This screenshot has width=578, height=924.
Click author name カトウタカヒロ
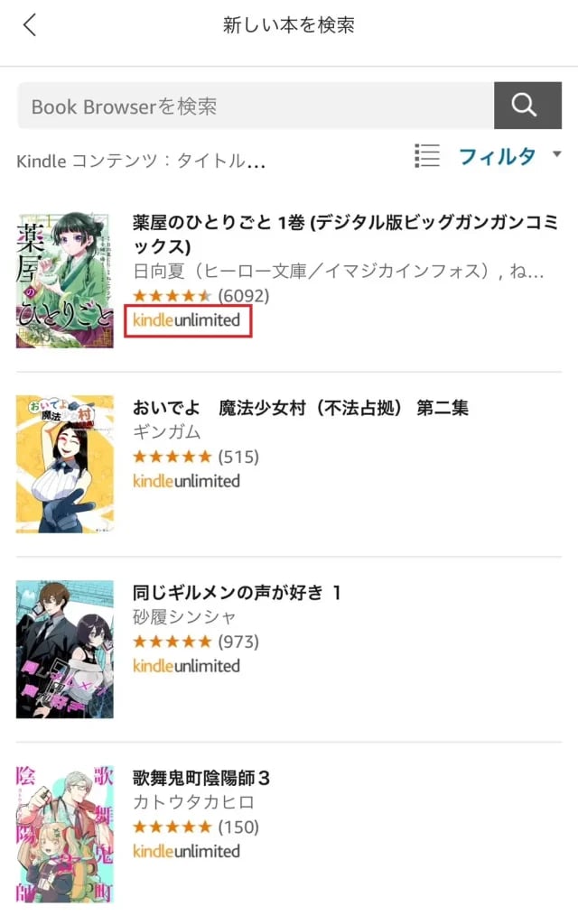tap(193, 802)
